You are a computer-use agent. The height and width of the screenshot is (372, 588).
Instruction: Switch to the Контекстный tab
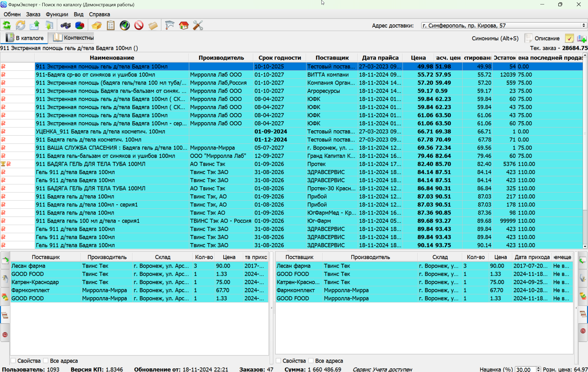(x=73, y=38)
